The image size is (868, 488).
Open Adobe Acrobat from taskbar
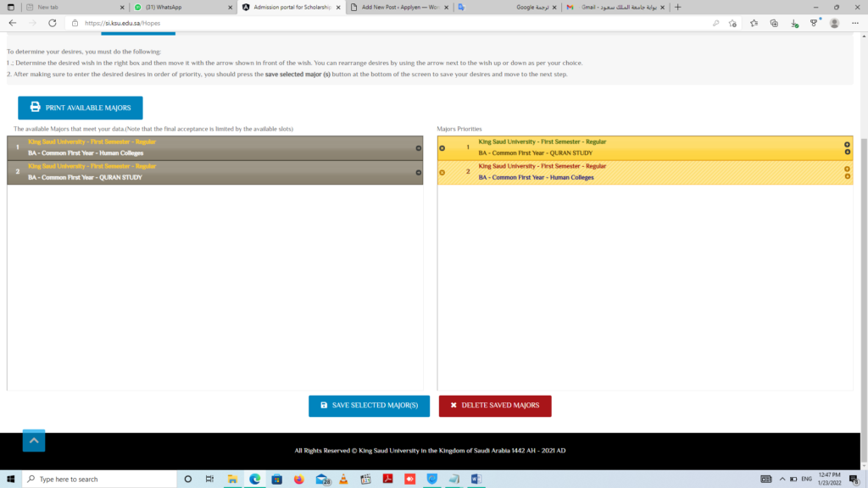(387, 480)
